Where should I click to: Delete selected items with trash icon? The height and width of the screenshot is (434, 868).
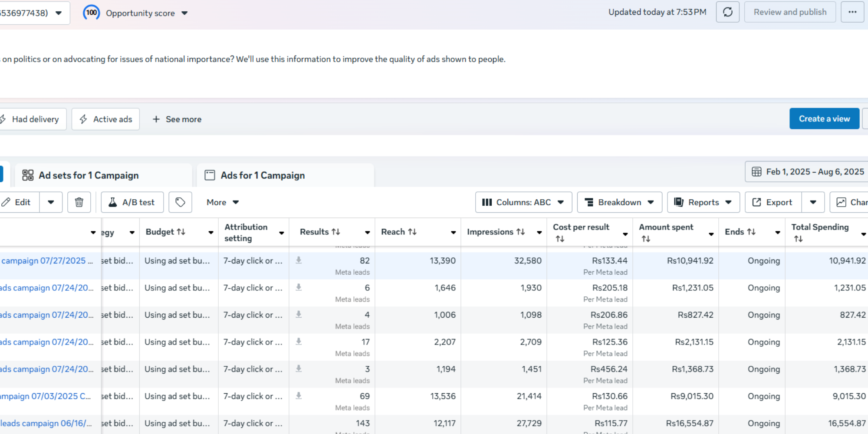[79, 202]
